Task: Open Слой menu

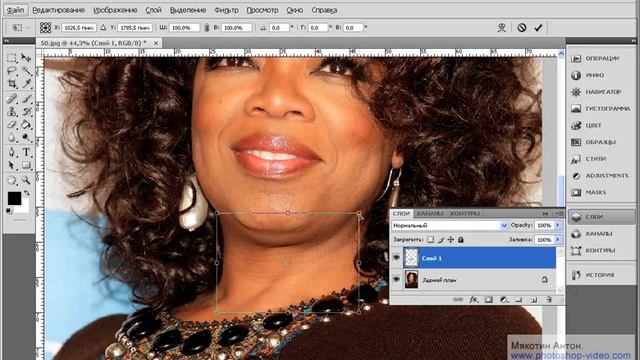Action: coord(153,10)
